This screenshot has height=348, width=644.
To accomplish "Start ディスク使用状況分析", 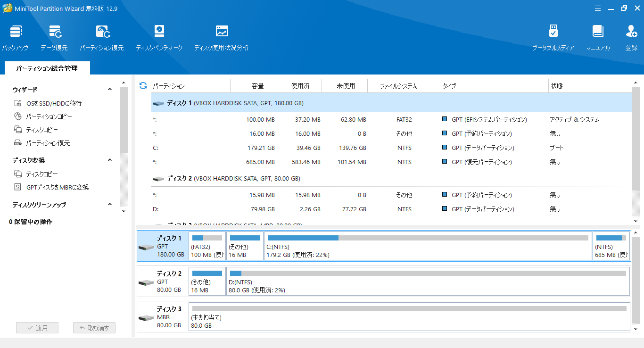I will [x=221, y=37].
